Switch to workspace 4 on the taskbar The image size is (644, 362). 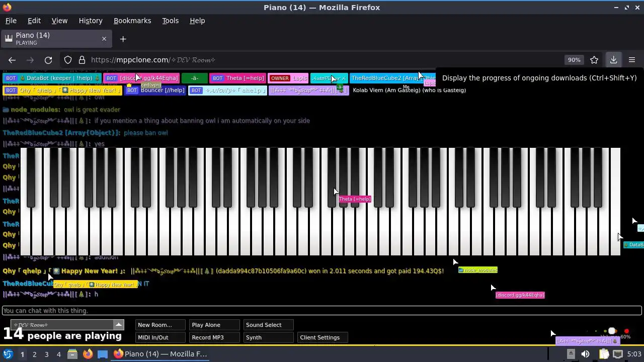coord(58,354)
